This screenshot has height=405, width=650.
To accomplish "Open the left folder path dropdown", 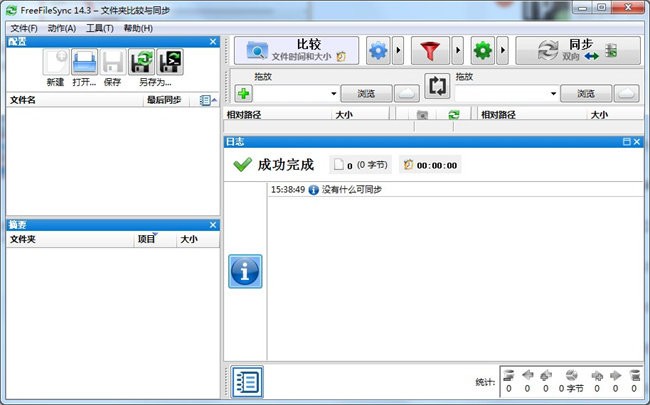I will tap(334, 94).
